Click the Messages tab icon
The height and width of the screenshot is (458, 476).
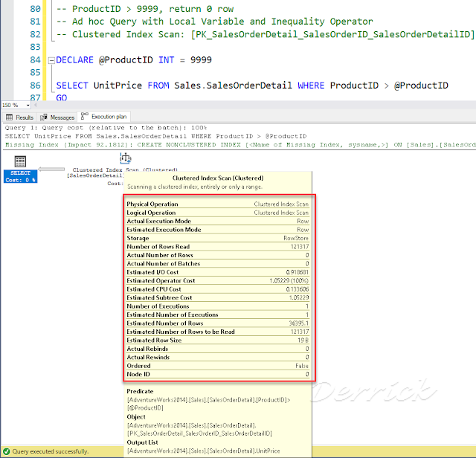pos(44,117)
